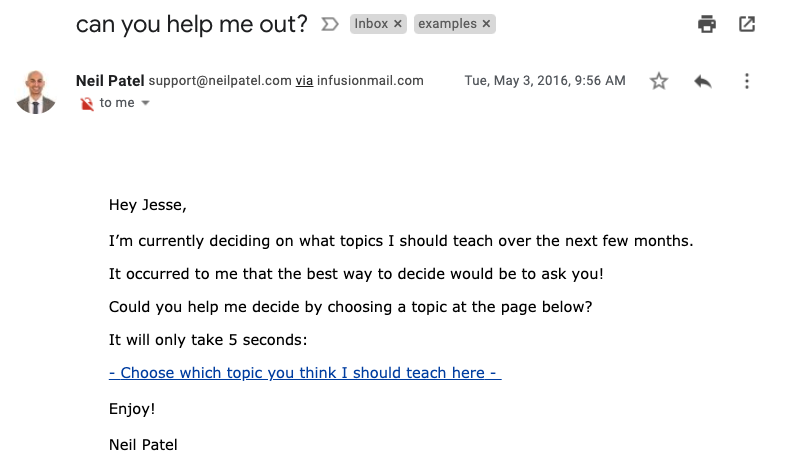Click the infusionmail.com domain text

click(370, 81)
